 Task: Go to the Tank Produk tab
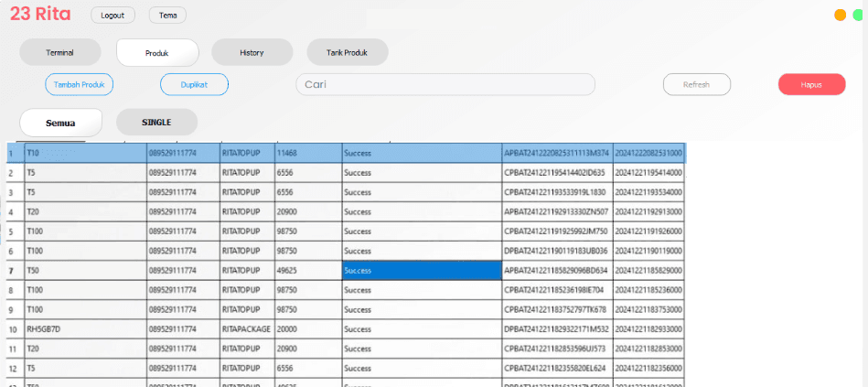tap(347, 52)
